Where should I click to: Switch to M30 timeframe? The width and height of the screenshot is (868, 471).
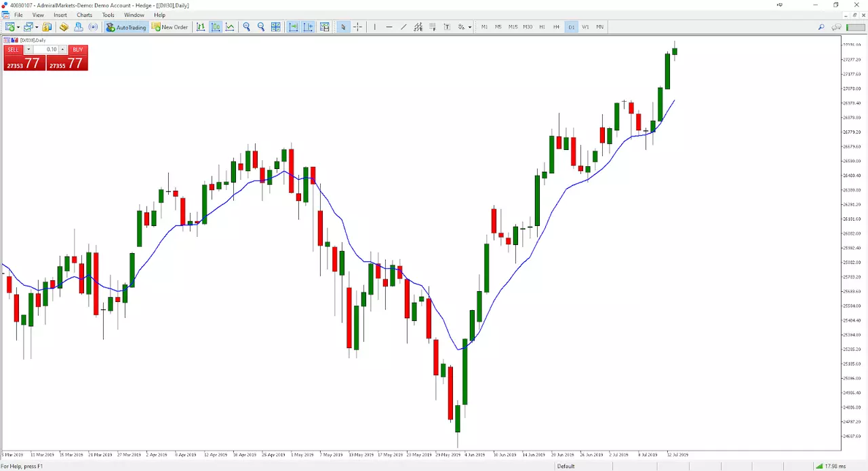pyautogui.click(x=528, y=27)
